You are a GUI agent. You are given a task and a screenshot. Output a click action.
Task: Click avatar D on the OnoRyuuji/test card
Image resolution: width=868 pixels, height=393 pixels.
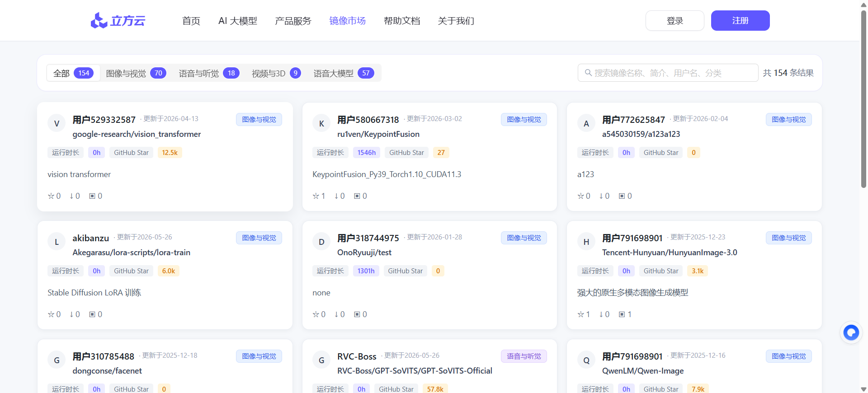[321, 242]
